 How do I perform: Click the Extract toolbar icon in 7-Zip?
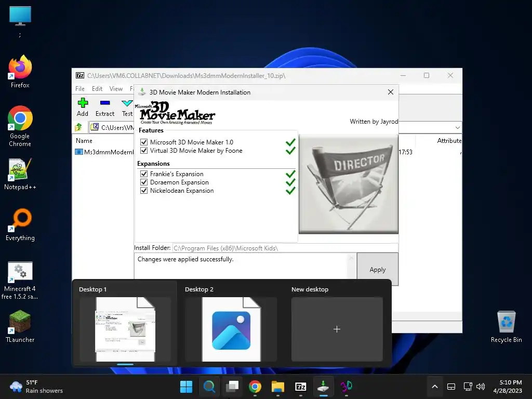pyautogui.click(x=105, y=107)
